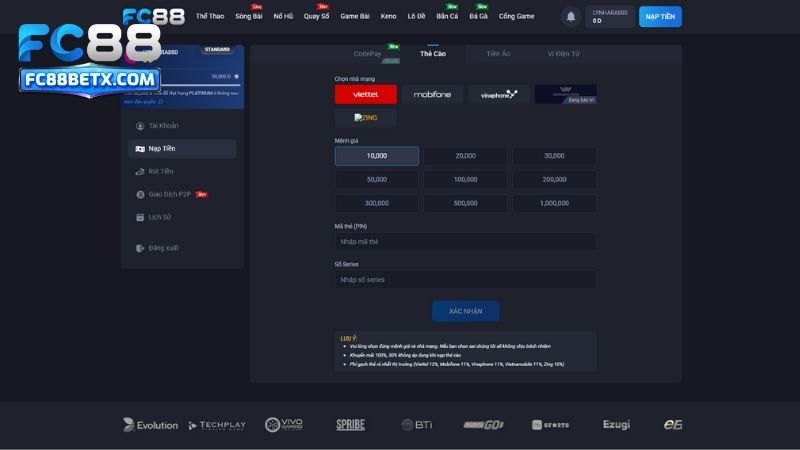Screen dimensions: 800x450
Task: Choose the 30,000 denomination
Action: tap(555, 156)
